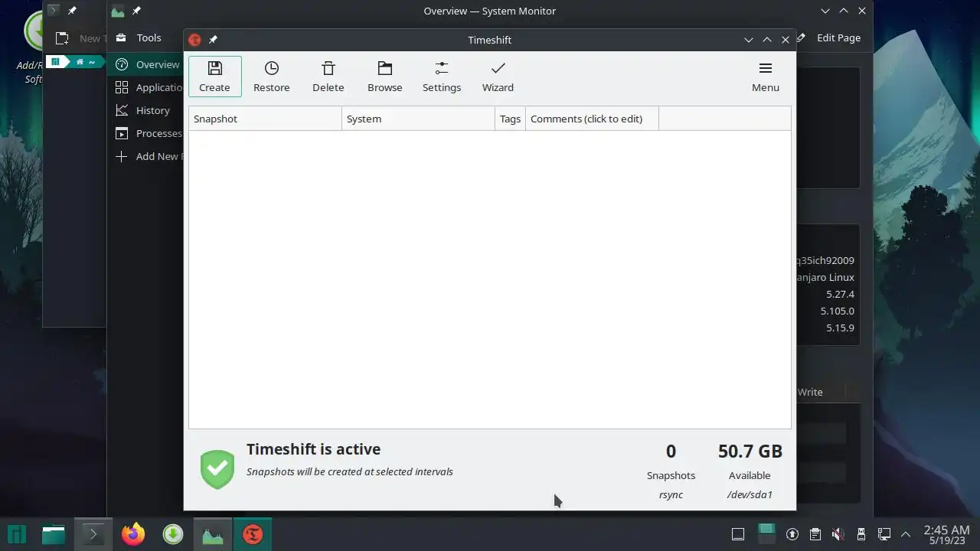This screenshot has height=551, width=980.
Task: Open History page in System Monitor
Action: click(x=145, y=110)
